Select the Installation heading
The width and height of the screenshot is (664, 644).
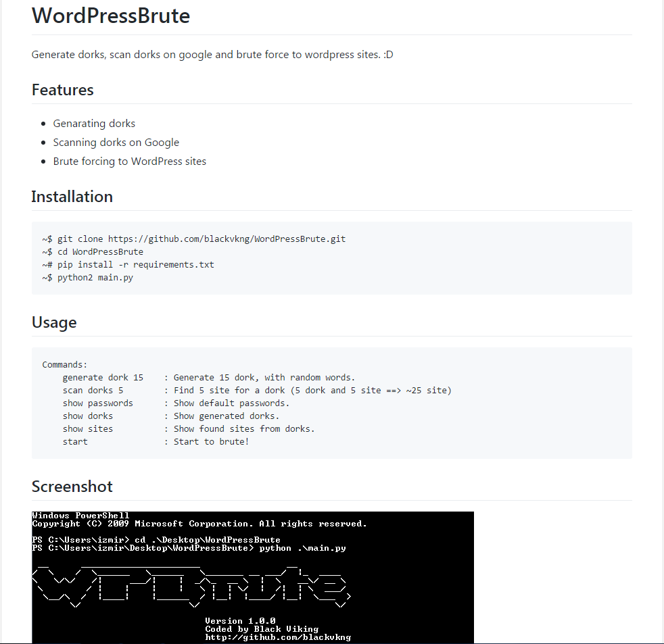click(72, 197)
